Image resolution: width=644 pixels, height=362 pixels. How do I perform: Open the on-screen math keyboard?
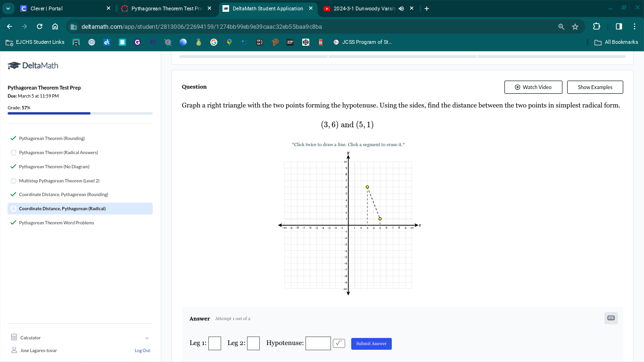coord(611,318)
